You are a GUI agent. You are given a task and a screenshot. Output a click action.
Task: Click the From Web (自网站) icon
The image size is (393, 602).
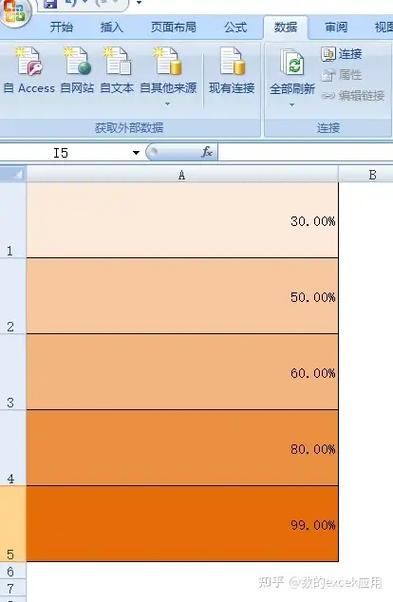tap(78, 61)
